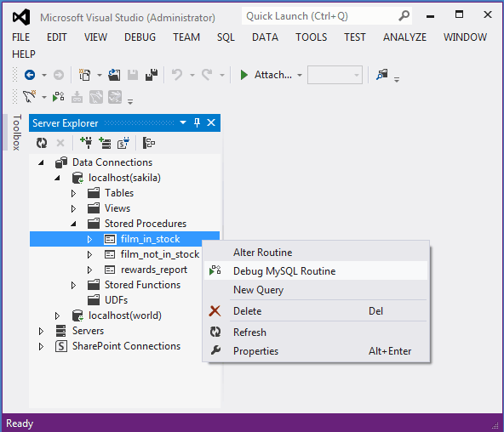504x432 pixels.
Task: Click the Add SharePoint Connection icon
Action: point(123,143)
